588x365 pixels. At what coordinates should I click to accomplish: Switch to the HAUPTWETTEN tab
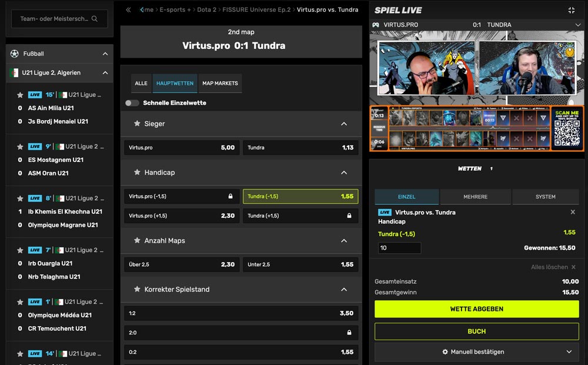click(175, 84)
